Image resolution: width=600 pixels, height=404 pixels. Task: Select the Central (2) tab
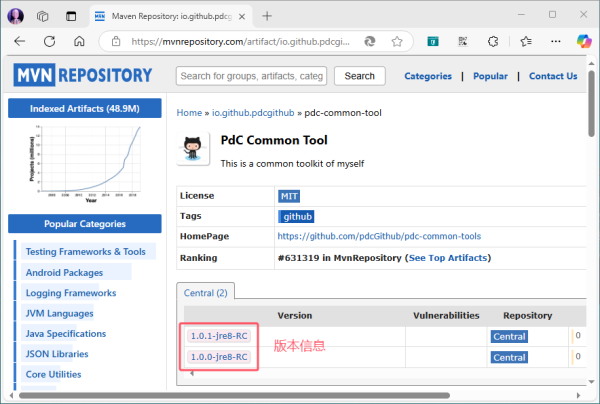pos(205,293)
